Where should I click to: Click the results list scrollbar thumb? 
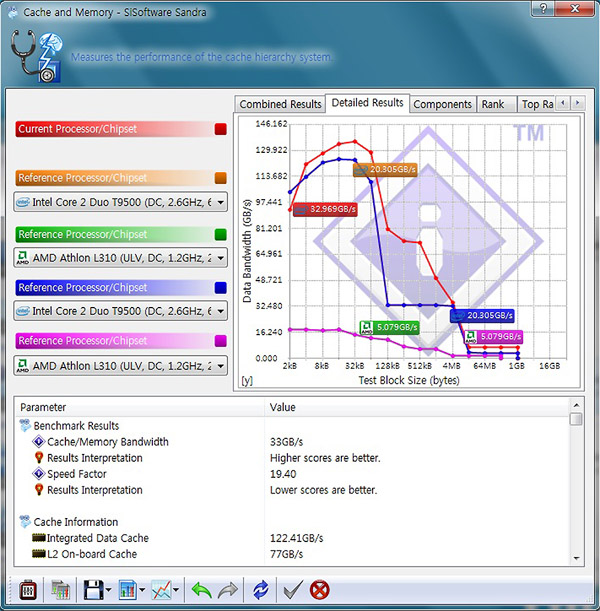(x=576, y=419)
